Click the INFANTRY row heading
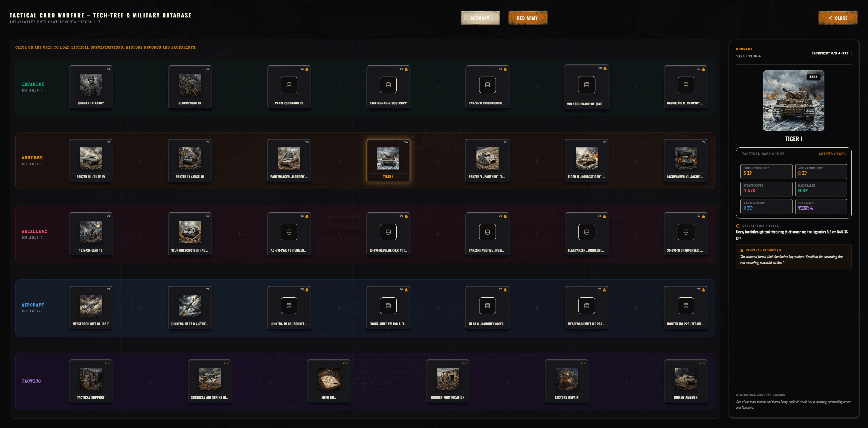 click(33, 84)
